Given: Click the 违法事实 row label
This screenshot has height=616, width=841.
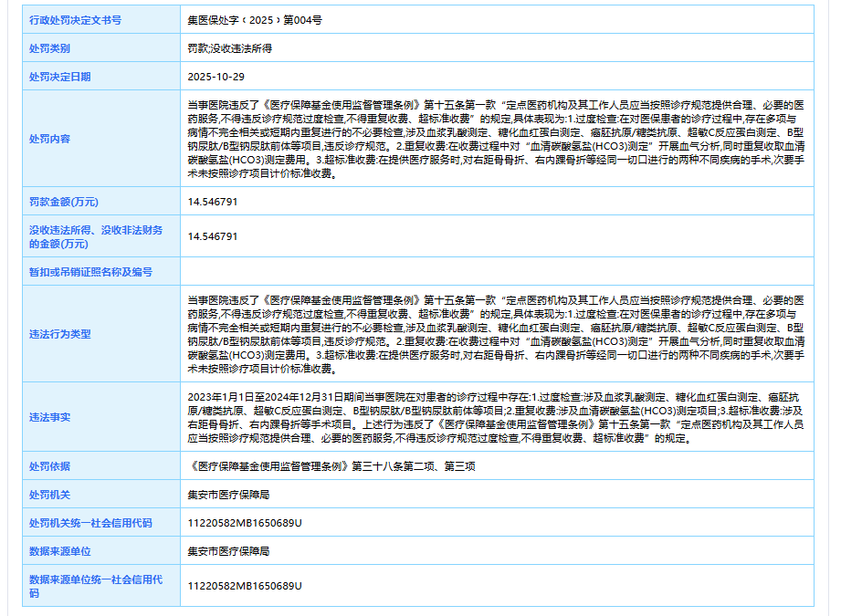Looking at the screenshot, I should coord(49,417).
